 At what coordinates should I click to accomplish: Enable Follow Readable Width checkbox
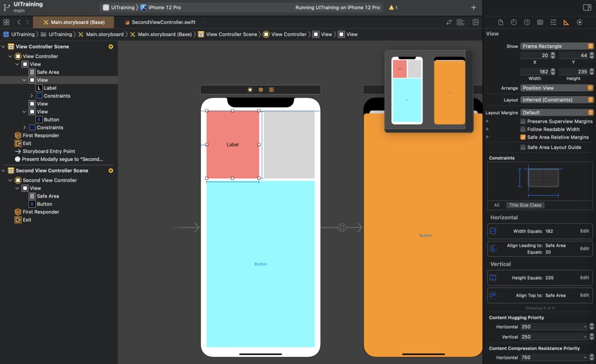tap(523, 129)
